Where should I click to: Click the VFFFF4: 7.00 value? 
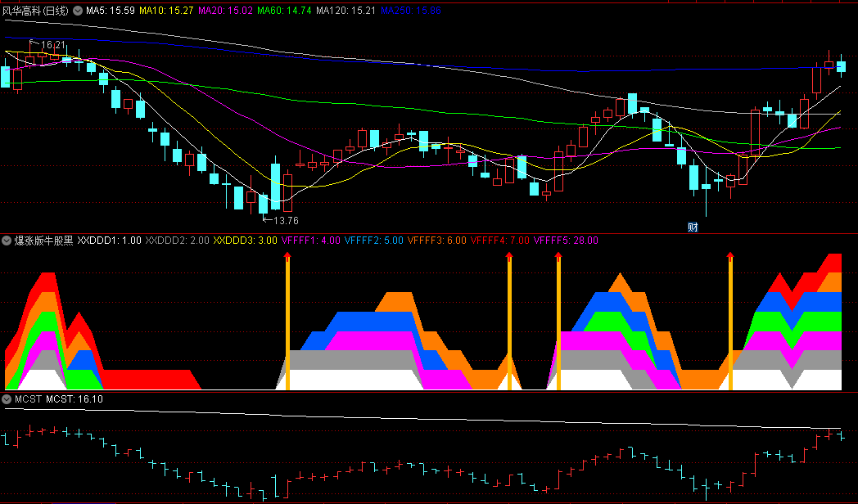pos(500,241)
